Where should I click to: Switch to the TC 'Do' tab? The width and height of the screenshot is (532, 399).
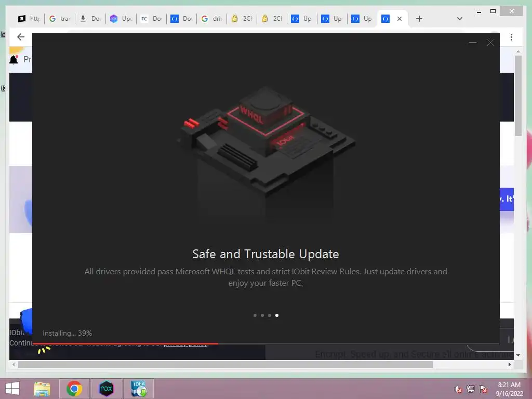[x=151, y=19]
